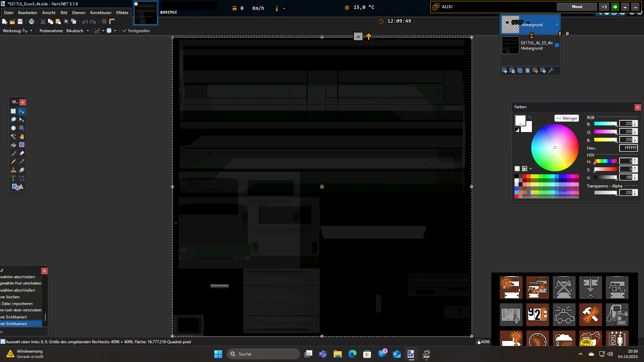Open layer properties wrench icon
The height and width of the screenshot is (362, 644).
[x=551, y=70]
